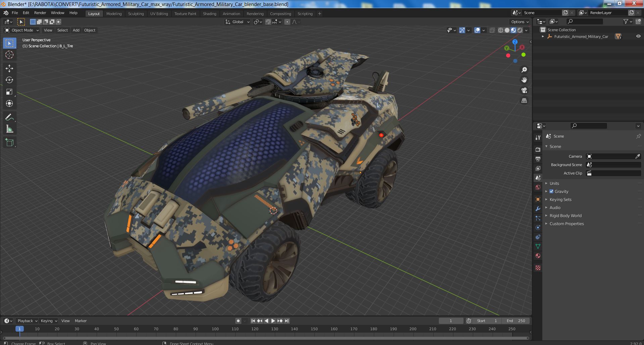Image resolution: width=644 pixels, height=345 pixels.
Task: Select the Measure tool
Action: (9, 129)
